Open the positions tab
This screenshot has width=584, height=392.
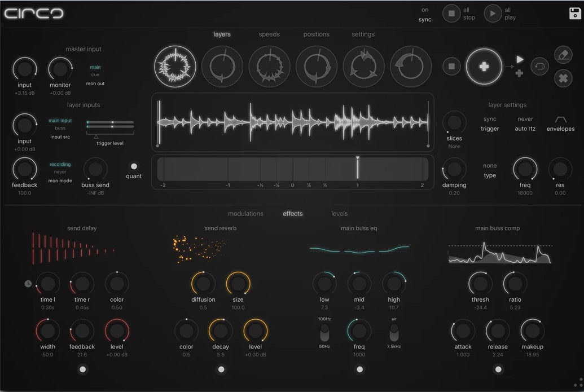click(316, 34)
